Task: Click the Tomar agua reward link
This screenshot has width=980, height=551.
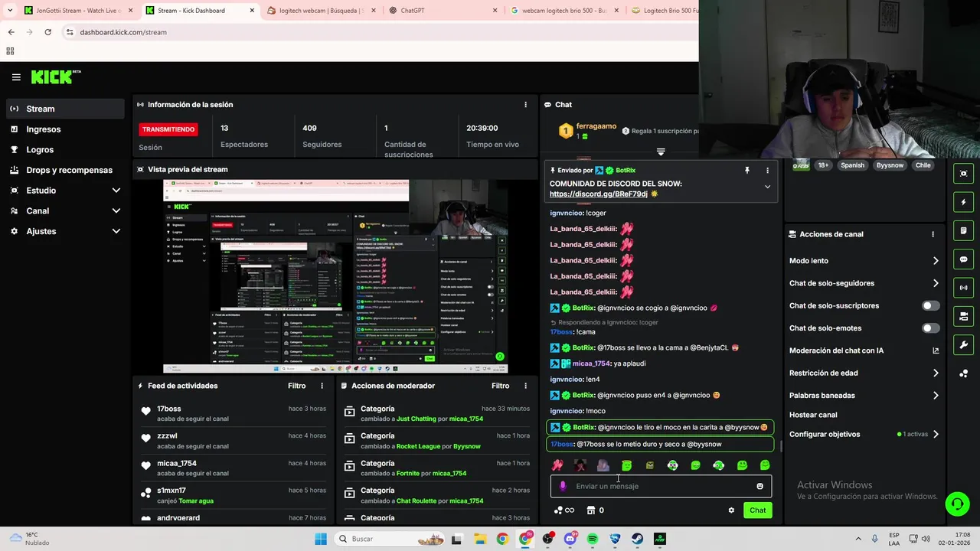Action: 196,500
